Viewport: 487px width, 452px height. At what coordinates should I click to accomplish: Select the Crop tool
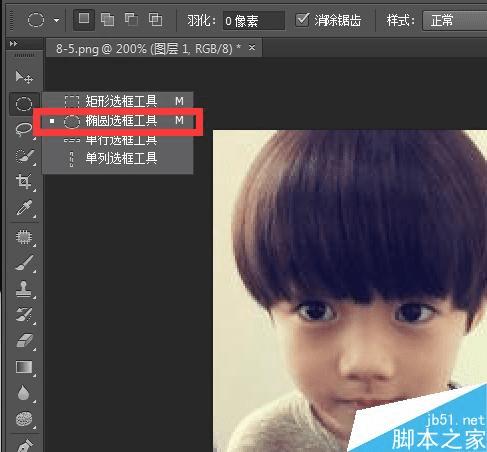(x=24, y=182)
